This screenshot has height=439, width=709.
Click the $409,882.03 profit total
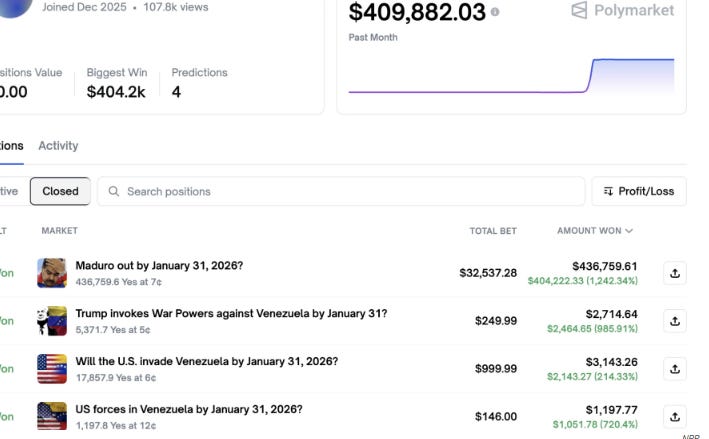click(417, 12)
